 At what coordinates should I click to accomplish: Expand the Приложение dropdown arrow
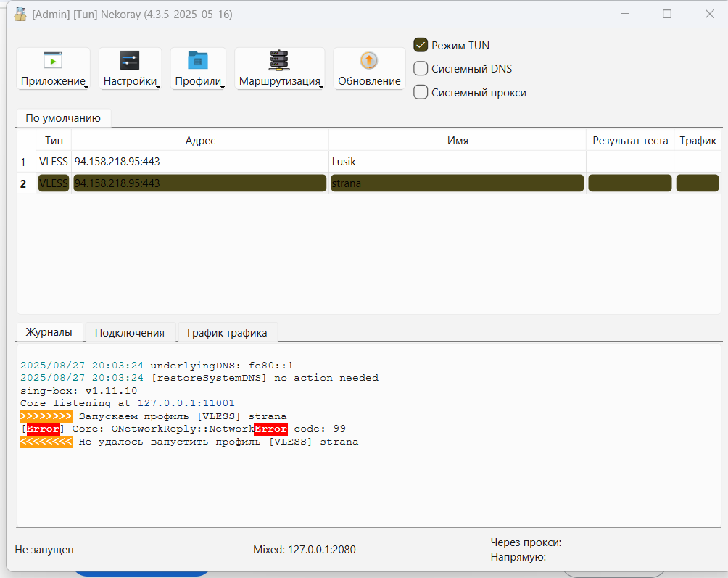coord(86,86)
